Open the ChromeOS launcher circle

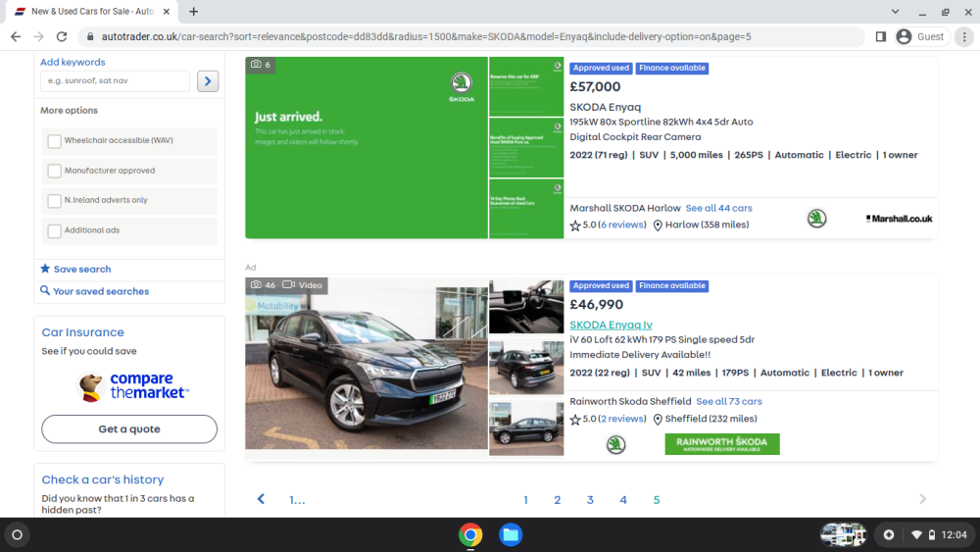[17, 535]
